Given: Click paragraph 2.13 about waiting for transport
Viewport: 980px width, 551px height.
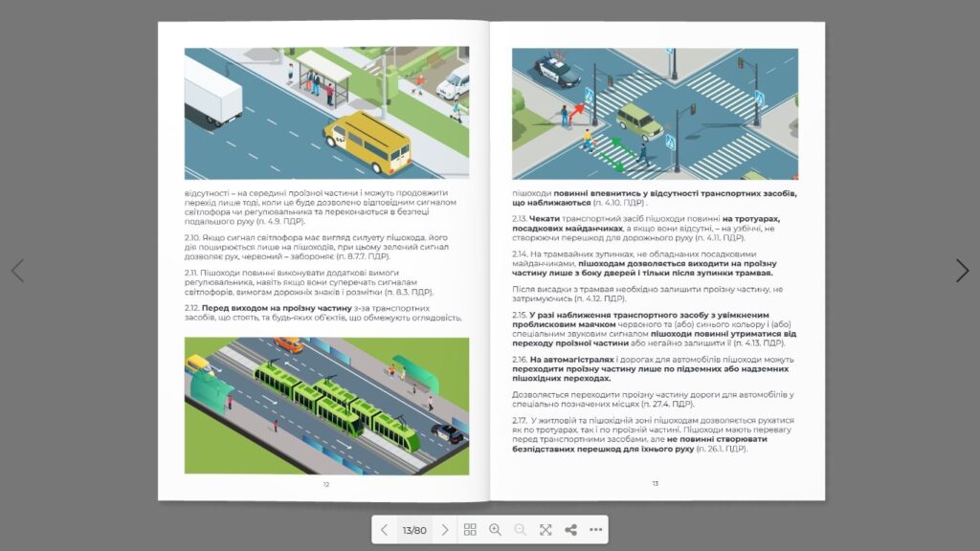Looking at the screenshot, I should click(x=655, y=228).
